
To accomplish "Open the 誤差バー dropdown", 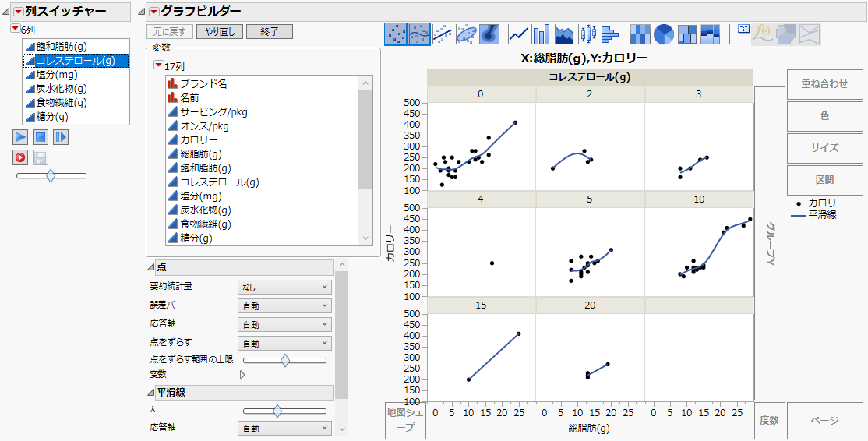I will (284, 305).
